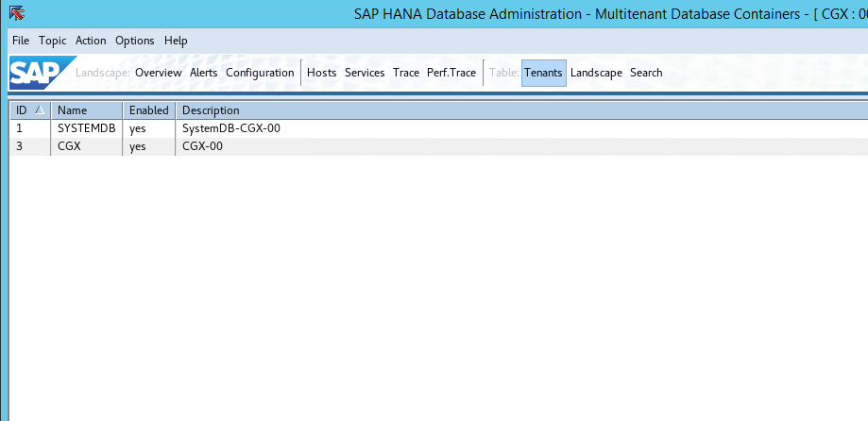This screenshot has height=421, width=868.
Task: Open the Action menu
Action: (91, 41)
